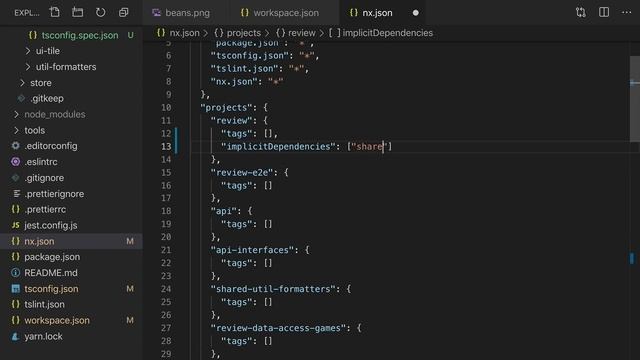
Task: Click the editor vertical scrollbar thumb
Action: (x=635, y=99)
